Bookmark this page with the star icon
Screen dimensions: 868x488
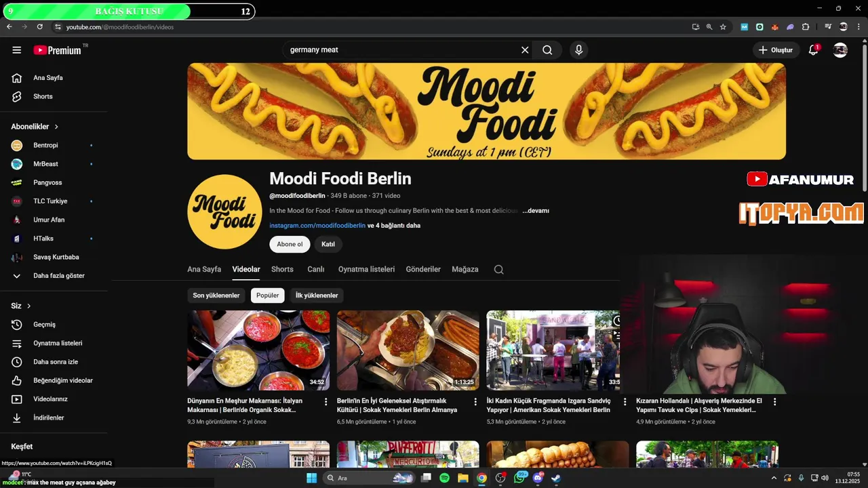point(723,27)
